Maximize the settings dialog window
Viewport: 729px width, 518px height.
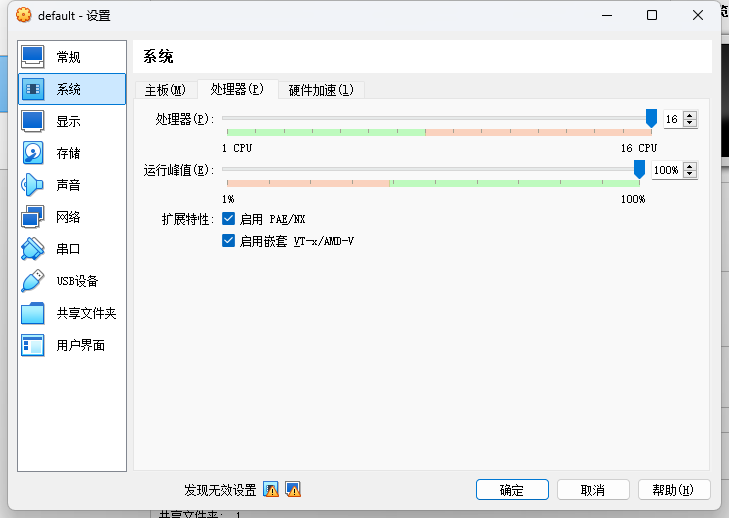tap(652, 15)
